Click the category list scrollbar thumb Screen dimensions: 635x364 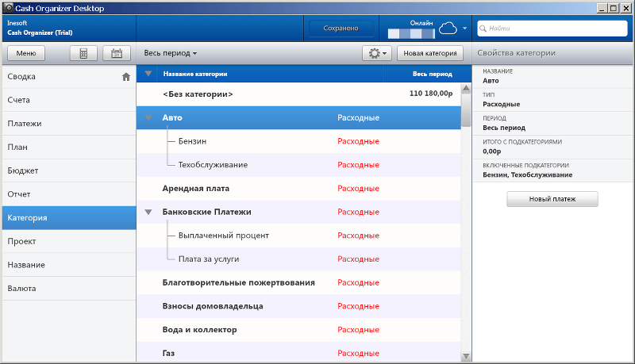[466, 109]
